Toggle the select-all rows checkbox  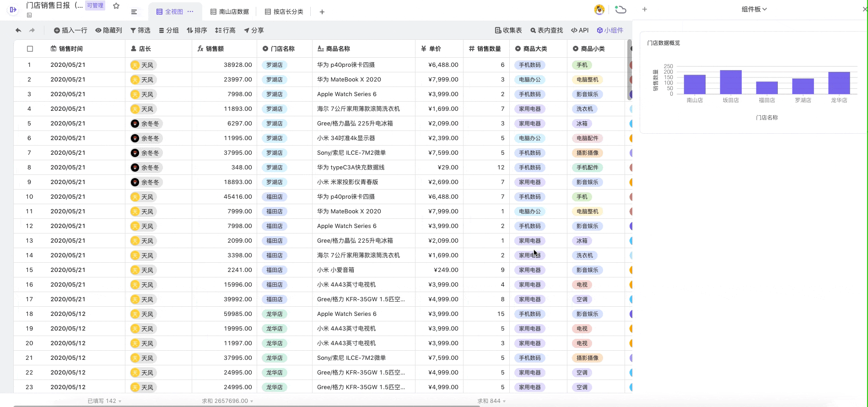[30, 49]
